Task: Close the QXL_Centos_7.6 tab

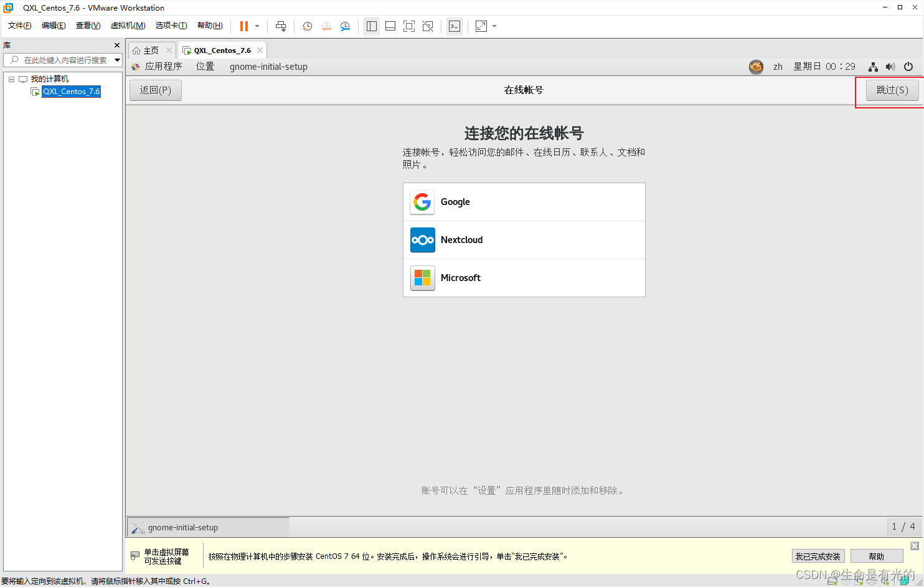Action: pyautogui.click(x=260, y=50)
